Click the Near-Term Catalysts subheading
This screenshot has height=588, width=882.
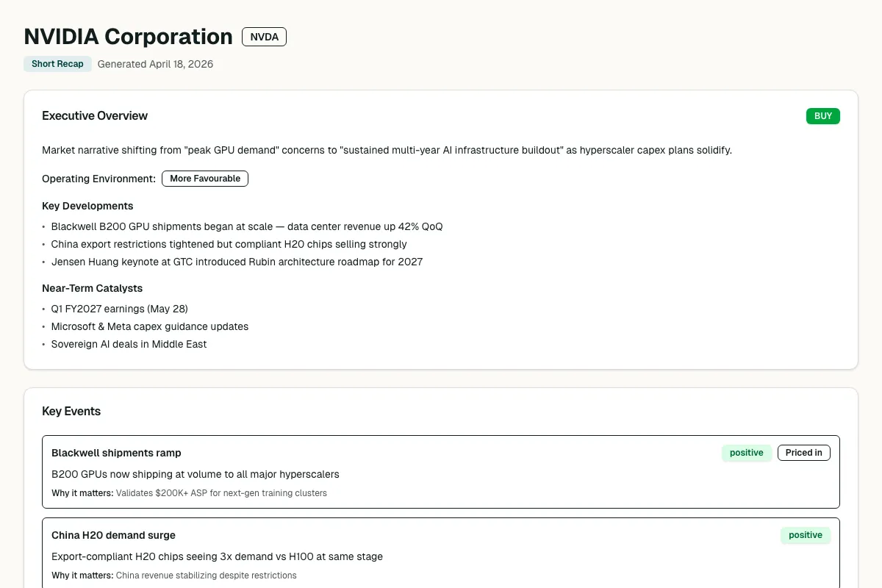(x=92, y=288)
